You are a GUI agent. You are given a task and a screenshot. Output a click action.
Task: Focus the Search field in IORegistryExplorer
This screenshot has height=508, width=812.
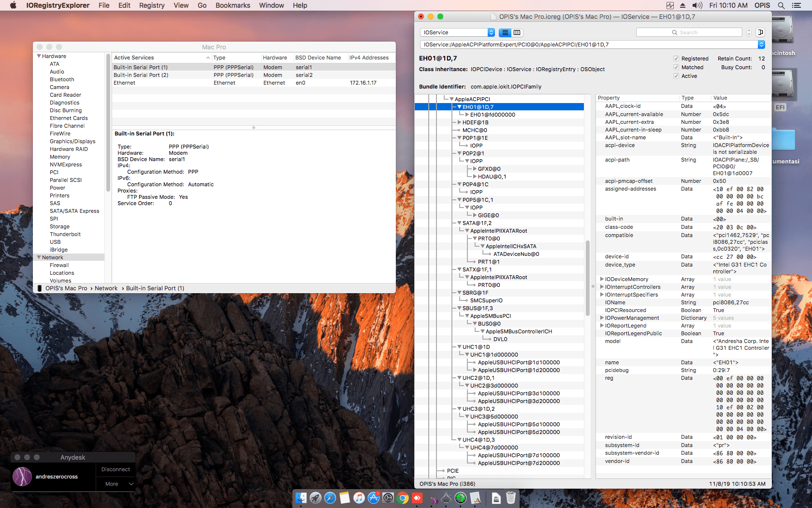(689, 32)
